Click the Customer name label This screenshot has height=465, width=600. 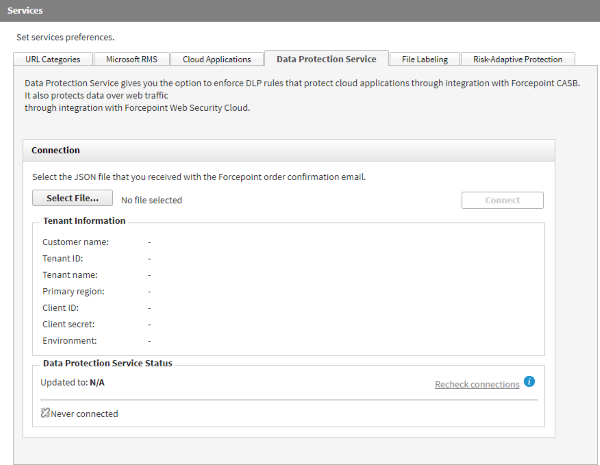(75, 242)
